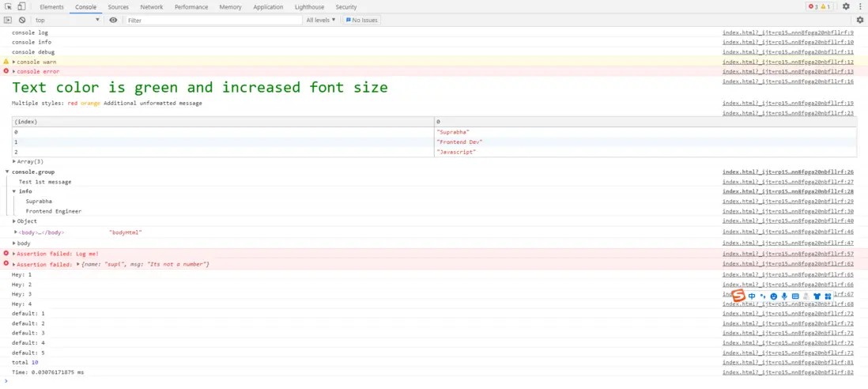Open the Sogou skin shirt icon
Screen dimensions: 868x389
(817, 296)
